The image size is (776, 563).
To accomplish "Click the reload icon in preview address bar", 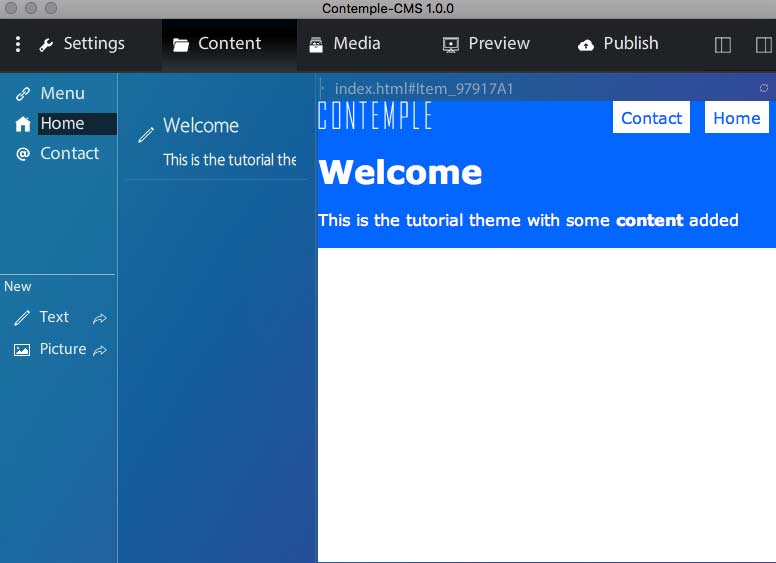I will pos(764,88).
